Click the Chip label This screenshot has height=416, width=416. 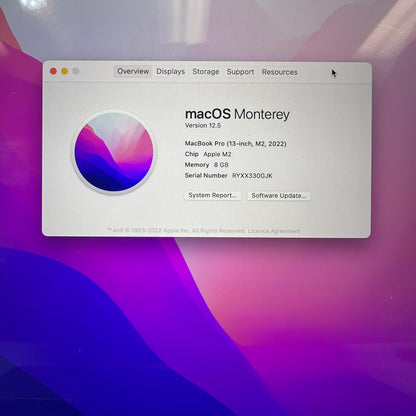click(x=192, y=154)
